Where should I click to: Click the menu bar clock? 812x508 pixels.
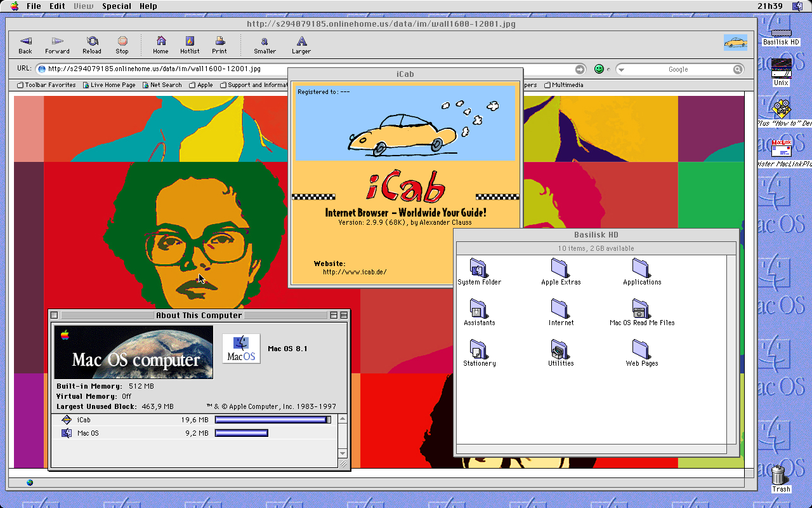click(769, 6)
